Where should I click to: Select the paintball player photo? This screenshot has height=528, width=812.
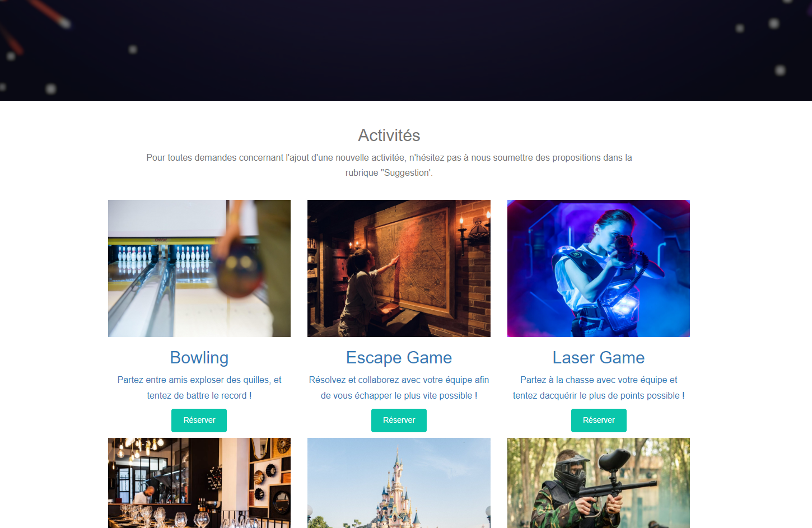click(599, 483)
